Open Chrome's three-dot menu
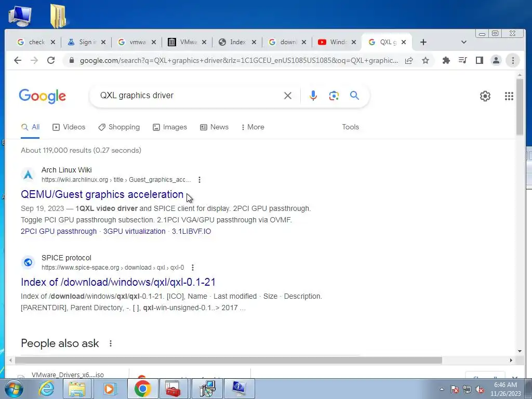 513,60
